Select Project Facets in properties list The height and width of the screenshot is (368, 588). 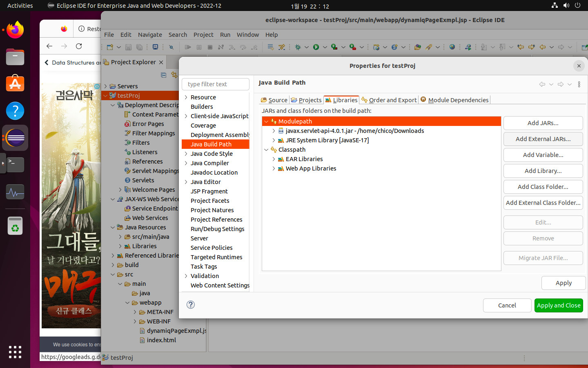[210, 201]
